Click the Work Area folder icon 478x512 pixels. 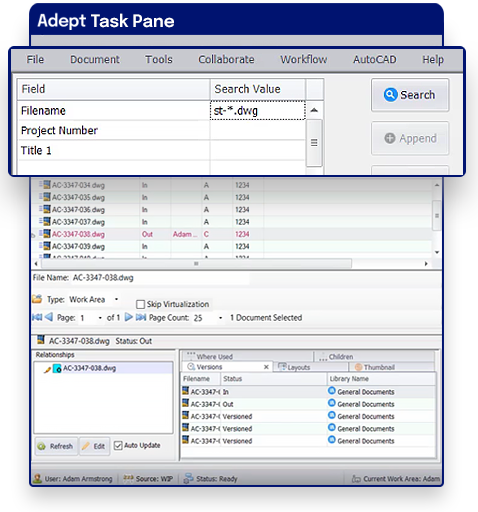pos(37,299)
